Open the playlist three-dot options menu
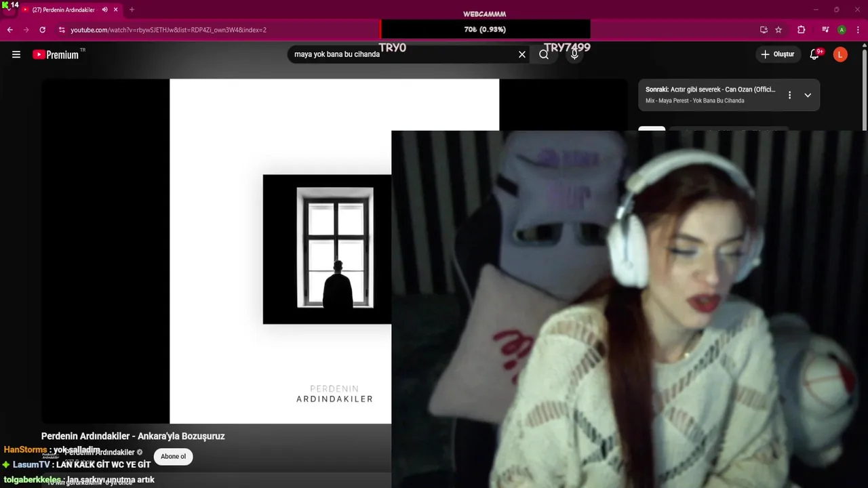Image resolution: width=868 pixels, height=488 pixels. pos(789,95)
